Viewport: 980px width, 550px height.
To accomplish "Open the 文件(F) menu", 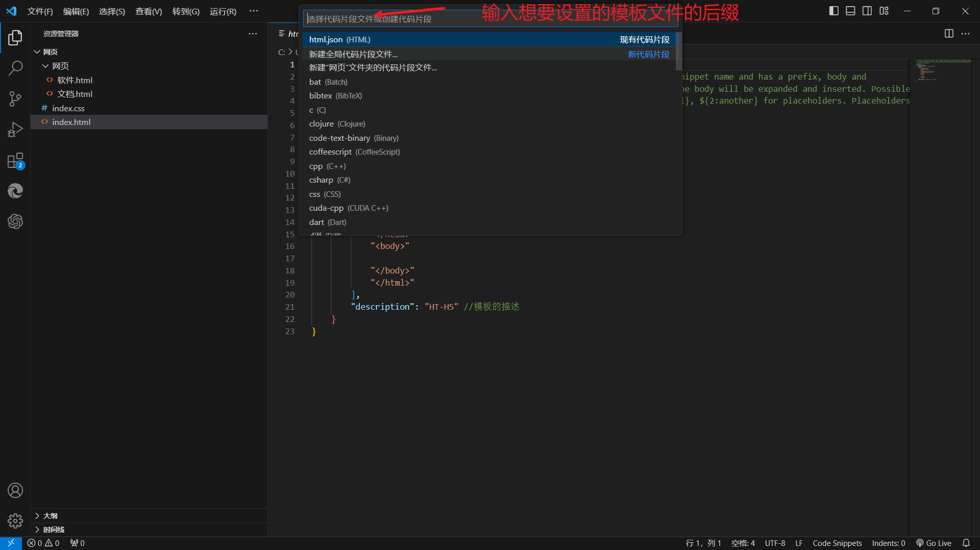I will 40,11.
